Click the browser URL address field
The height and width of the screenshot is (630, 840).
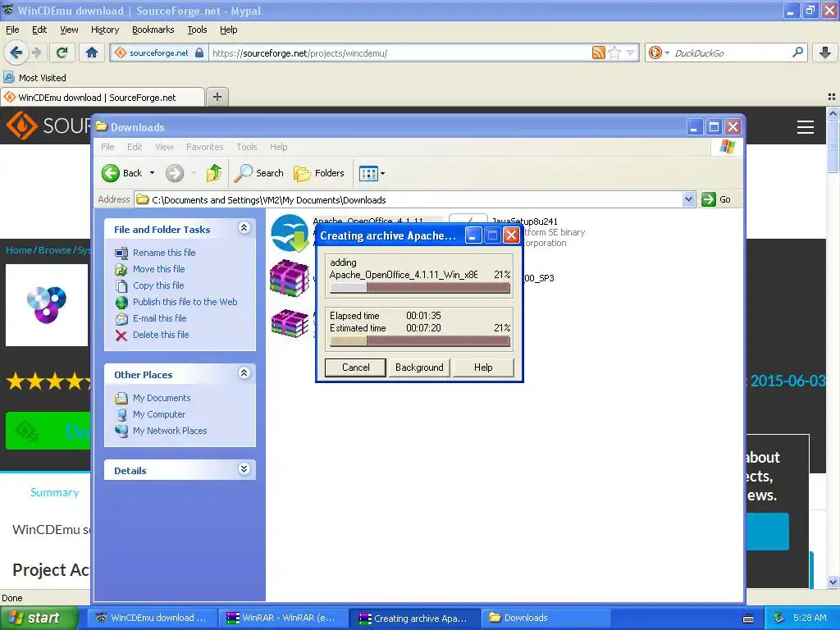point(400,52)
